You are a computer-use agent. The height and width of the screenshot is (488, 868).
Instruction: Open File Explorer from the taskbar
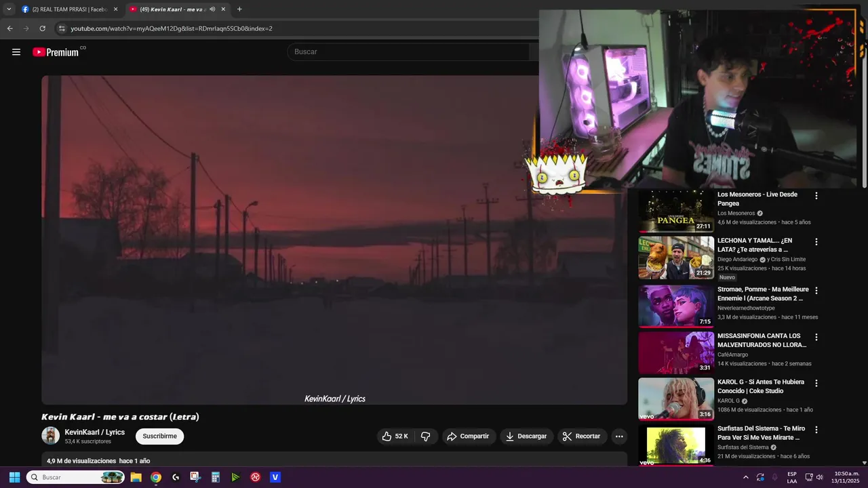[136, 477]
